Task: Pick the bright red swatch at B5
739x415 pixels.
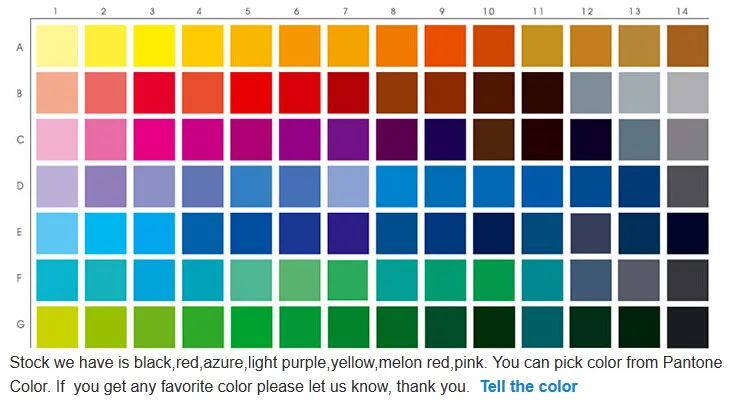Action: [251, 93]
